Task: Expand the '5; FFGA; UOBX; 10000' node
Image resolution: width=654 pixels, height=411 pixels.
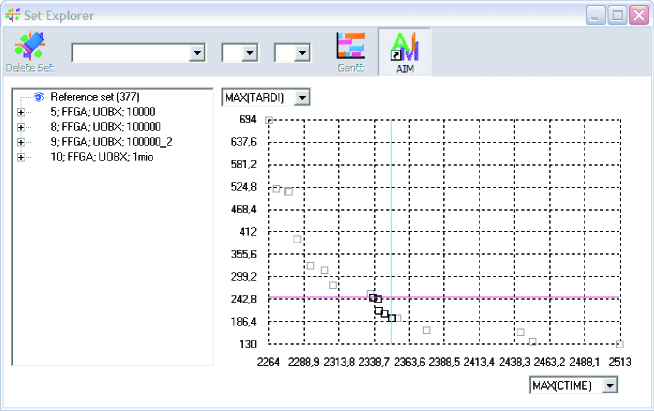Action: (20, 112)
